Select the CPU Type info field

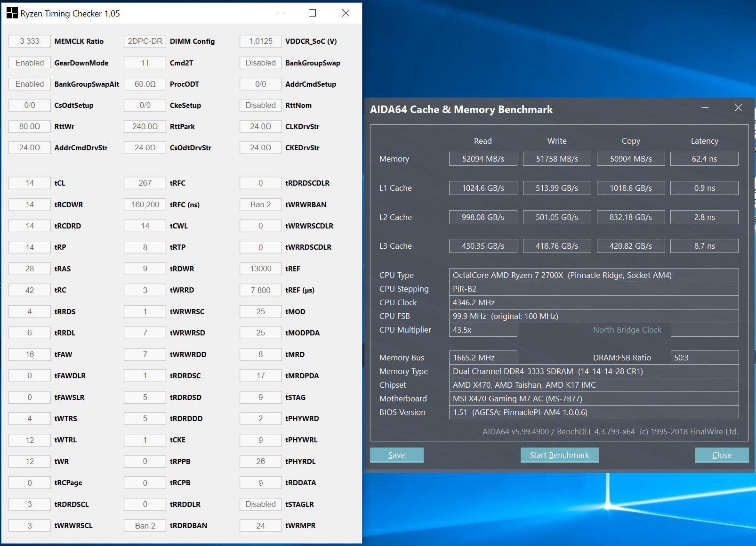point(594,275)
